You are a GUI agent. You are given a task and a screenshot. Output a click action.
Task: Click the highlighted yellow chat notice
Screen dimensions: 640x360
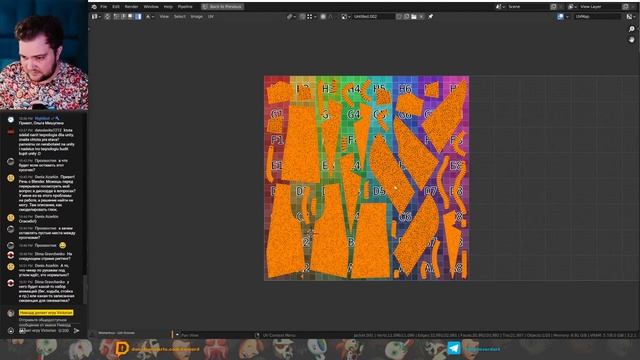pyautogui.click(x=46, y=313)
